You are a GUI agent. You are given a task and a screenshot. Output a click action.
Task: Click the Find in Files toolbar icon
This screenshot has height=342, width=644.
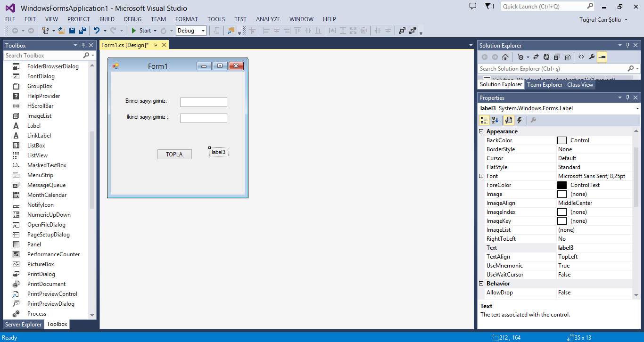(x=231, y=31)
